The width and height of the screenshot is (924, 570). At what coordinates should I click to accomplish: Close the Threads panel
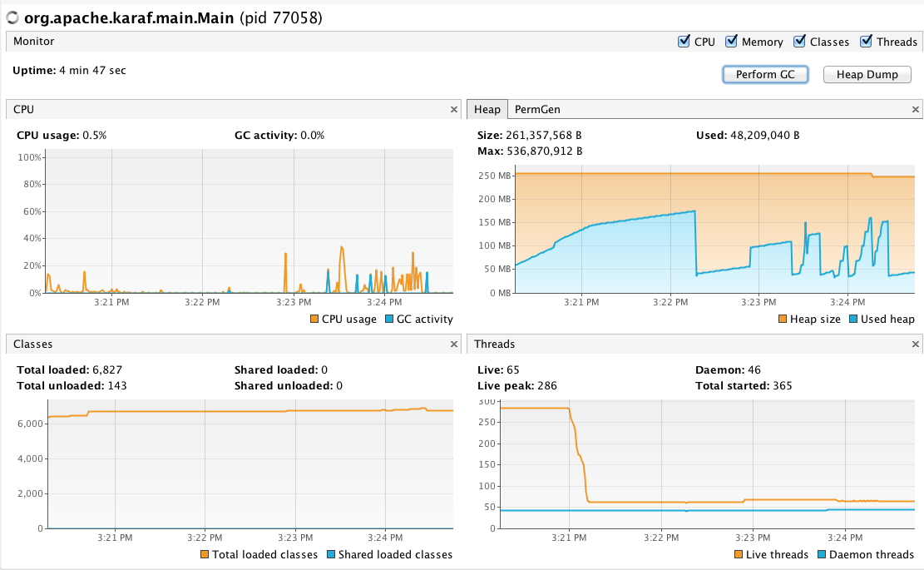point(915,344)
